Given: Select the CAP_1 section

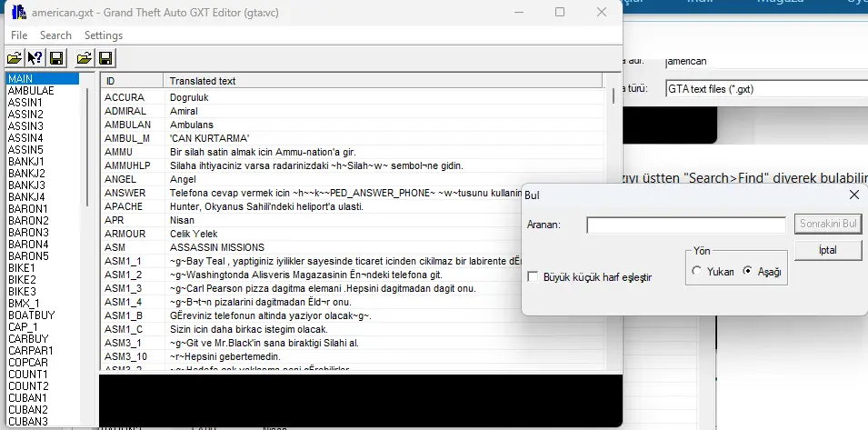Looking at the screenshot, I should [43, 326].
